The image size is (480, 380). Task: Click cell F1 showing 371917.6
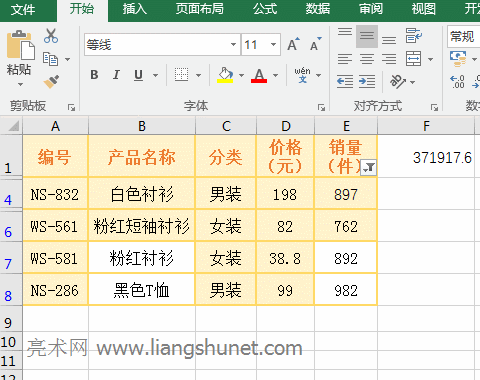426,156
